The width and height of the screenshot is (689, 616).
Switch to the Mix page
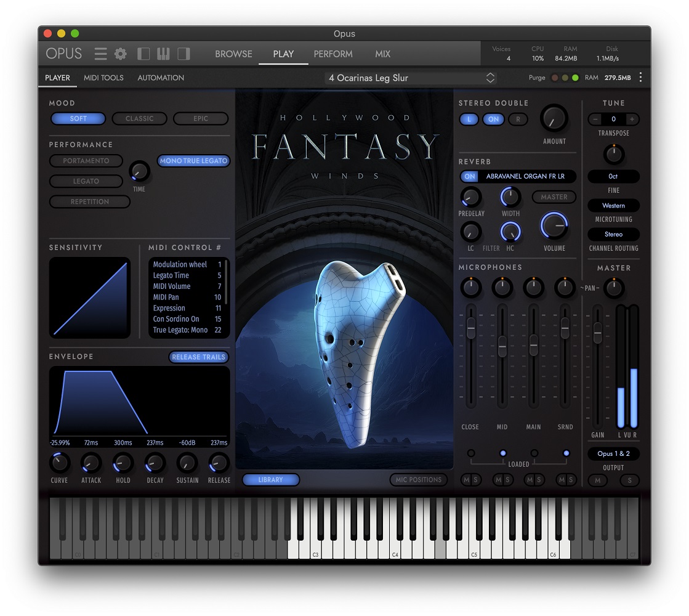pos(382,54)
